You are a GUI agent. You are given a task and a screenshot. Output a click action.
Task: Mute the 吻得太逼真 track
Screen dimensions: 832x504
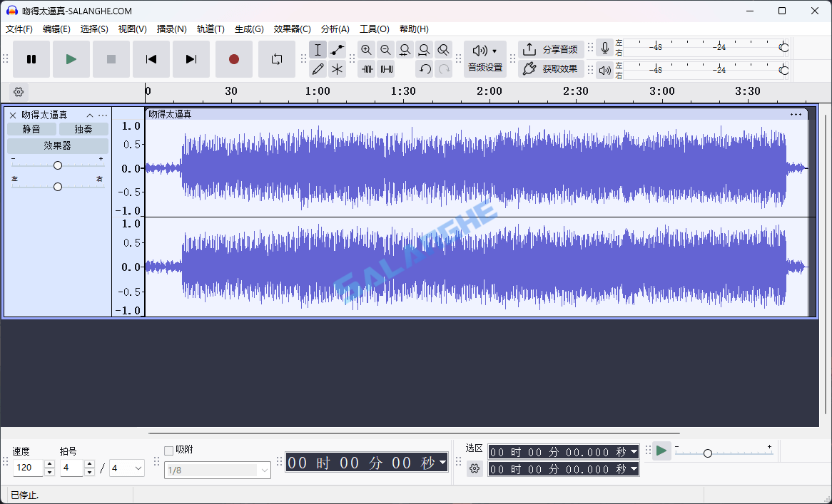(31, 129)
